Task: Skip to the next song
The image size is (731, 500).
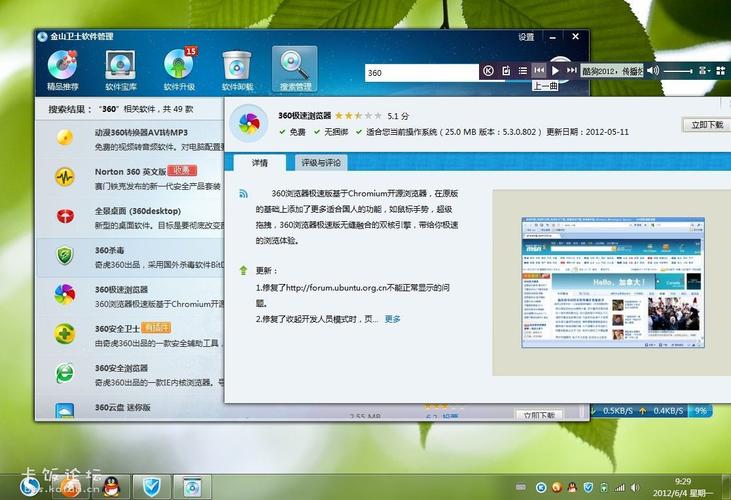Action: tap(572, 70)
